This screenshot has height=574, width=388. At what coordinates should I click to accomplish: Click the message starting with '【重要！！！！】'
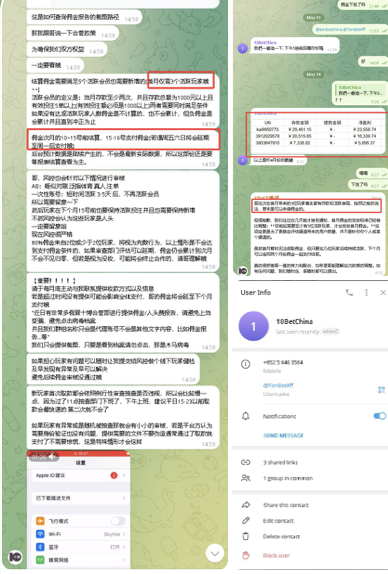(123, 312)
